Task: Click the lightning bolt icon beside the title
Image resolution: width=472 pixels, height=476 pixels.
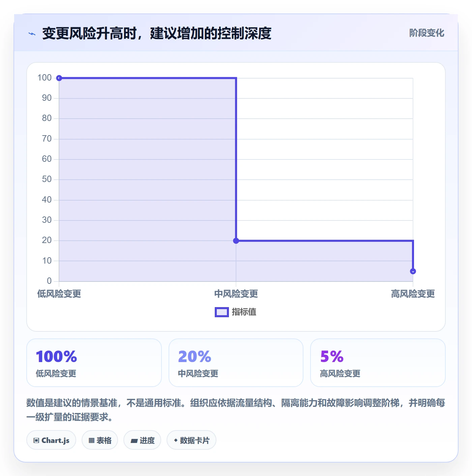Action: point(32,34)
